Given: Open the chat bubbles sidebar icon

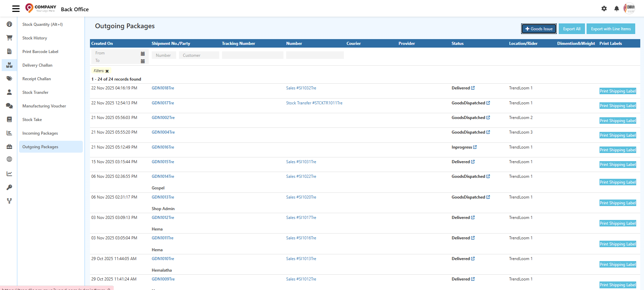Looking at the screenshot, I should (x=9, y=106).
